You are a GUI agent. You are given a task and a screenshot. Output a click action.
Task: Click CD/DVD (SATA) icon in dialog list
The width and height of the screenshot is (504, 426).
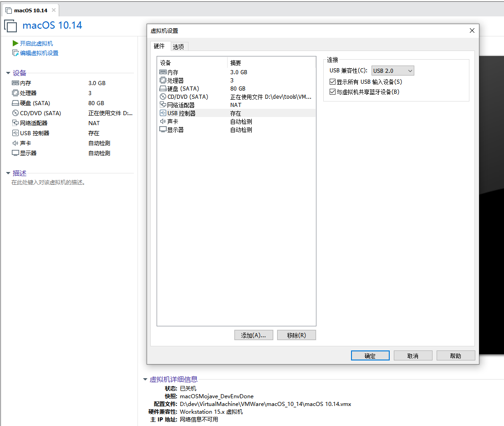[x=163, y=96]
